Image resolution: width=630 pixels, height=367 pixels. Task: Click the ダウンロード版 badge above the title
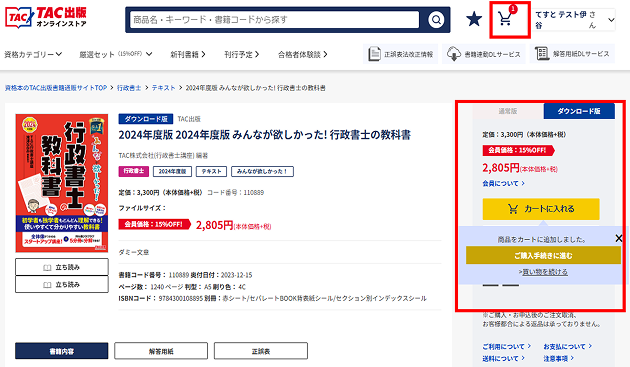146,119
